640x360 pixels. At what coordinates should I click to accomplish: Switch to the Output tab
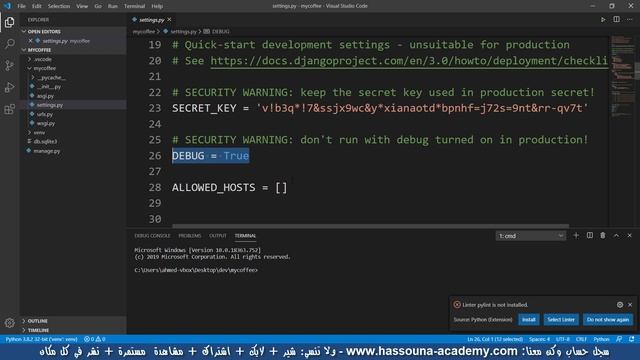coord(218,236)
